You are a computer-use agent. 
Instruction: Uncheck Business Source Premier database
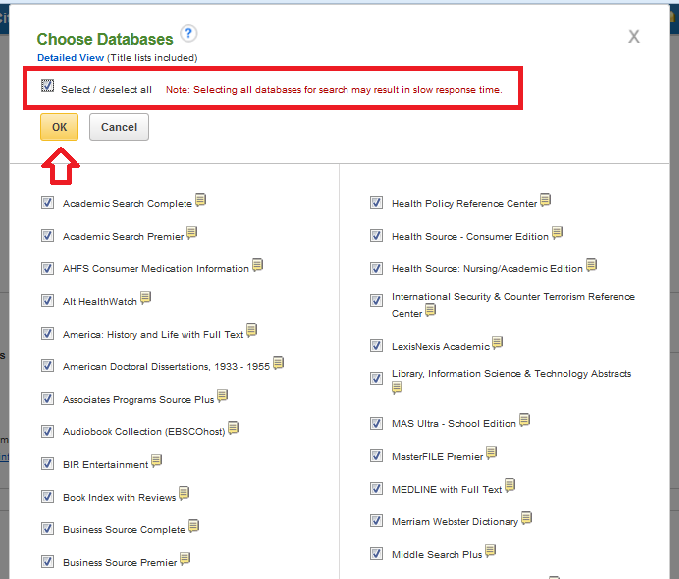(x=47, y=562)
